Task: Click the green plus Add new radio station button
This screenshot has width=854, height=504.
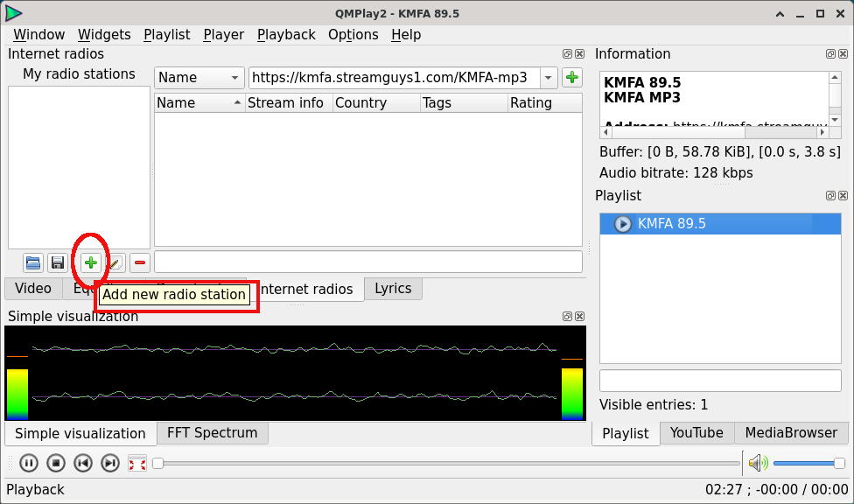Action: (90, 262)
